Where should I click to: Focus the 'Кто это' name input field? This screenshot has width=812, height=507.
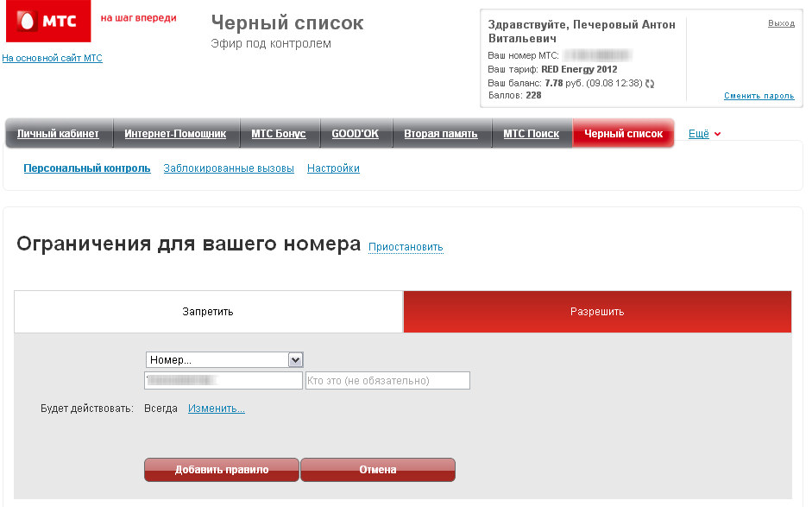pos(387,381)
